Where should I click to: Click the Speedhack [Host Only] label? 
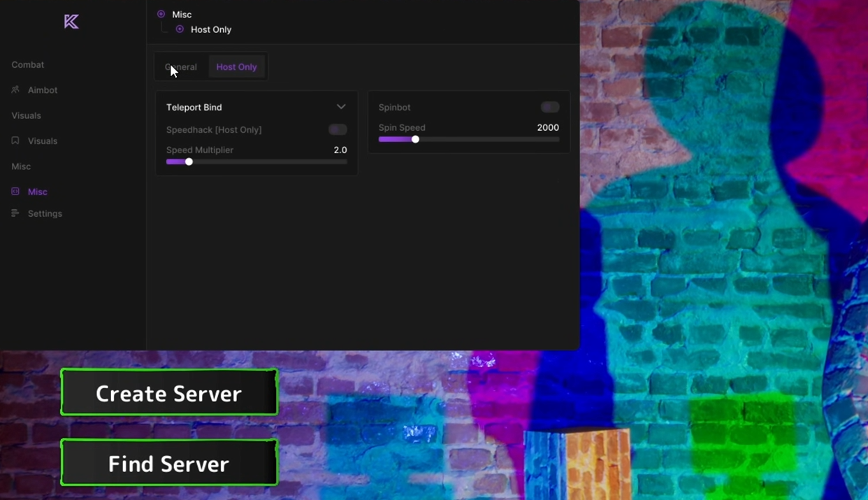click(214, 130)
